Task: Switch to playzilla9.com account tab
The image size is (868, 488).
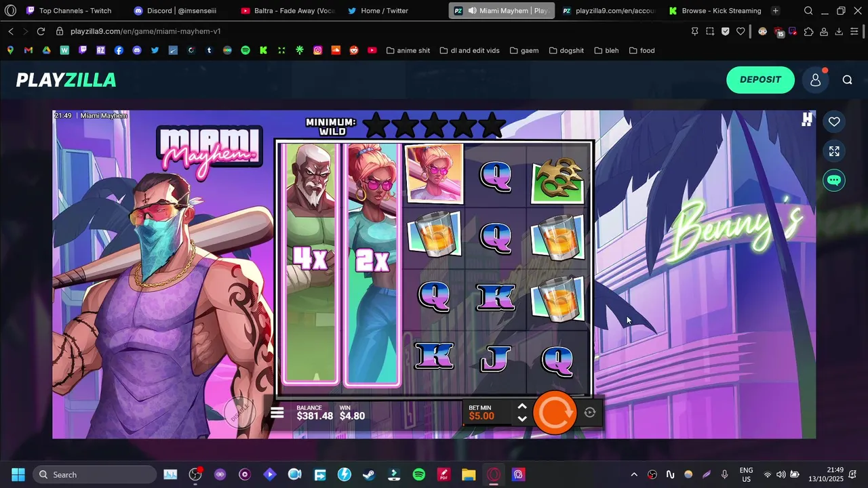Action: 609,11
